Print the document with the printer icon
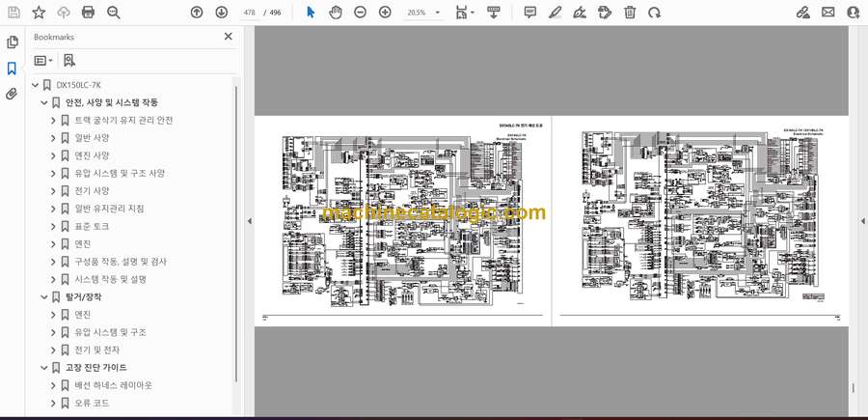868x420 pixels. [x=88, y=13]
